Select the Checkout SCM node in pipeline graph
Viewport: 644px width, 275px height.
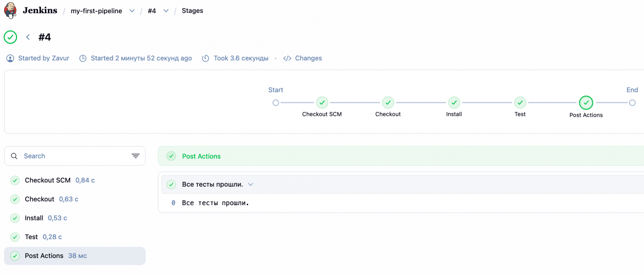tap(322, 103)
